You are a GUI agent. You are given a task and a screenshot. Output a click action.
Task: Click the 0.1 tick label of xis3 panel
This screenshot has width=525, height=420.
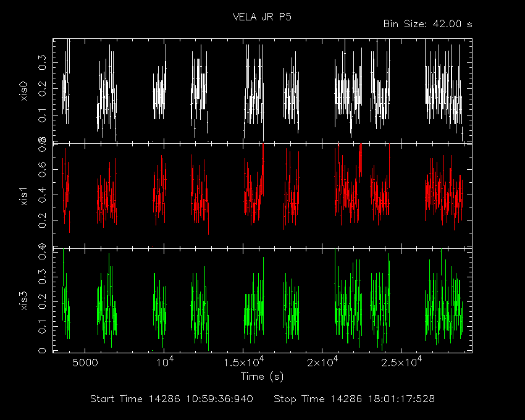(x=43, y=326)
